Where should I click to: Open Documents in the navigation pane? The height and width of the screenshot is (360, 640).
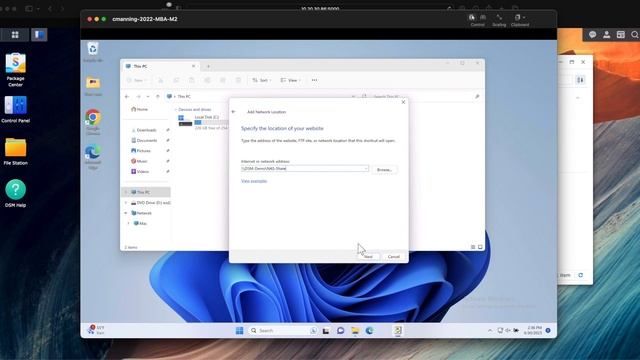click(x=144, y=140)
